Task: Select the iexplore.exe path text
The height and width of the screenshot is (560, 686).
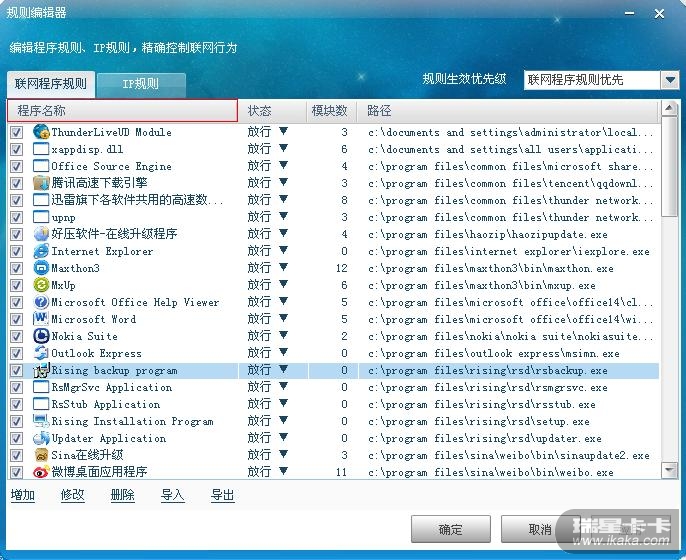Action: (x=509, y=252)
